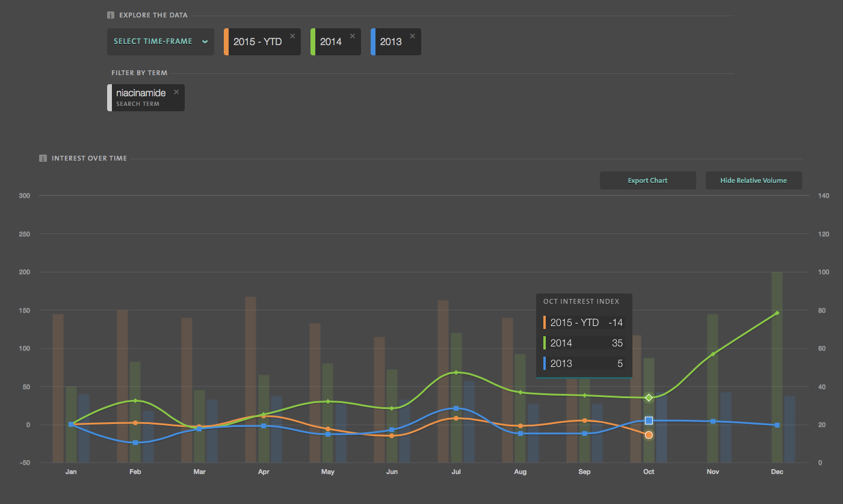This screenshot has height=504, width=843.
Task: Click the niacinamide search term chip
Action: (x=141, y=97)
